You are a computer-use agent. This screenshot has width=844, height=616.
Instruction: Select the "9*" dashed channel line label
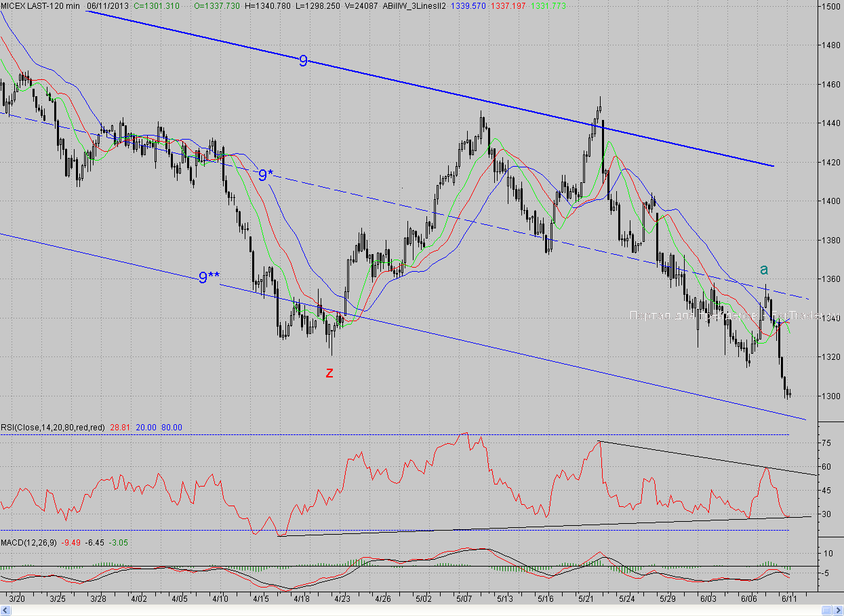coord(266,175)
